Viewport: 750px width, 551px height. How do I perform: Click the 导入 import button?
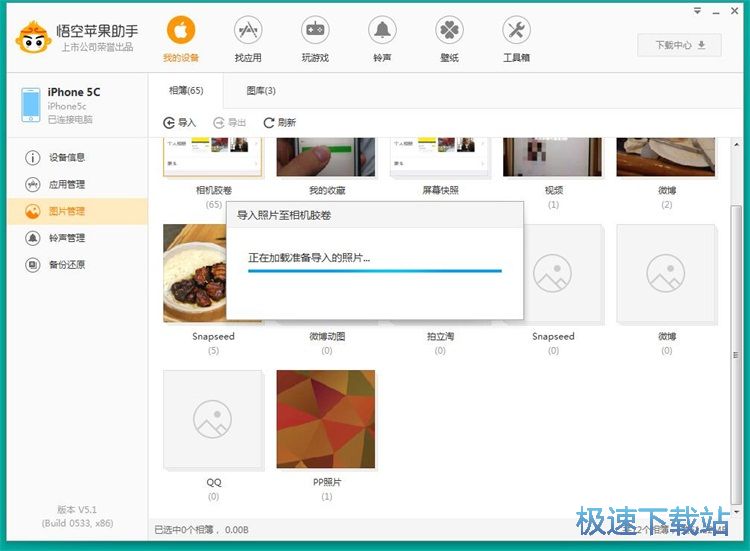[x=179, y=123]
